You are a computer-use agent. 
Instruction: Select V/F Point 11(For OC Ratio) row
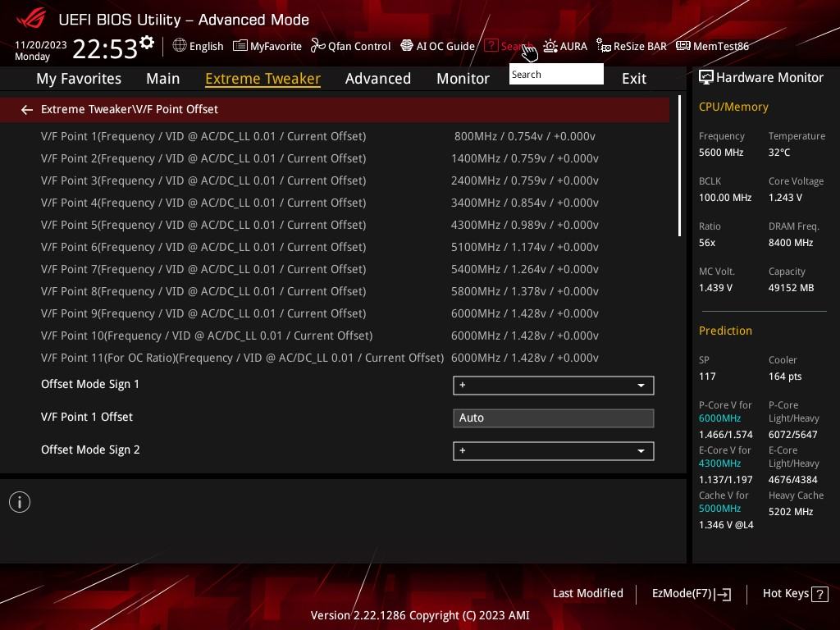point(335,358)
